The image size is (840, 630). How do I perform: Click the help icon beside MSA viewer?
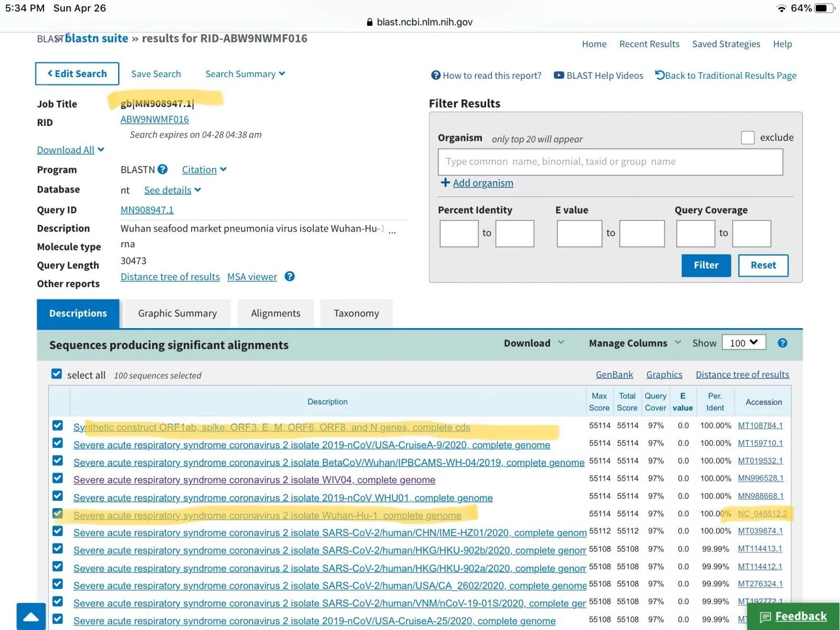(x=289, y=276)
